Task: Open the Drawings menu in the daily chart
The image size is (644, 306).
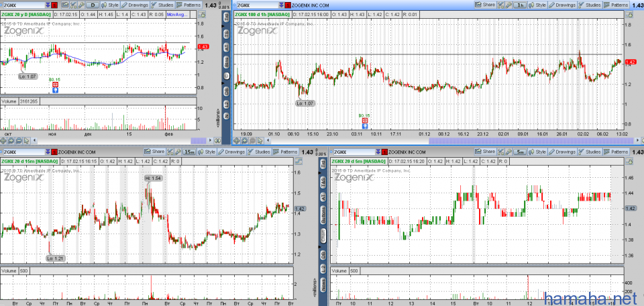Action: [135, 5]
